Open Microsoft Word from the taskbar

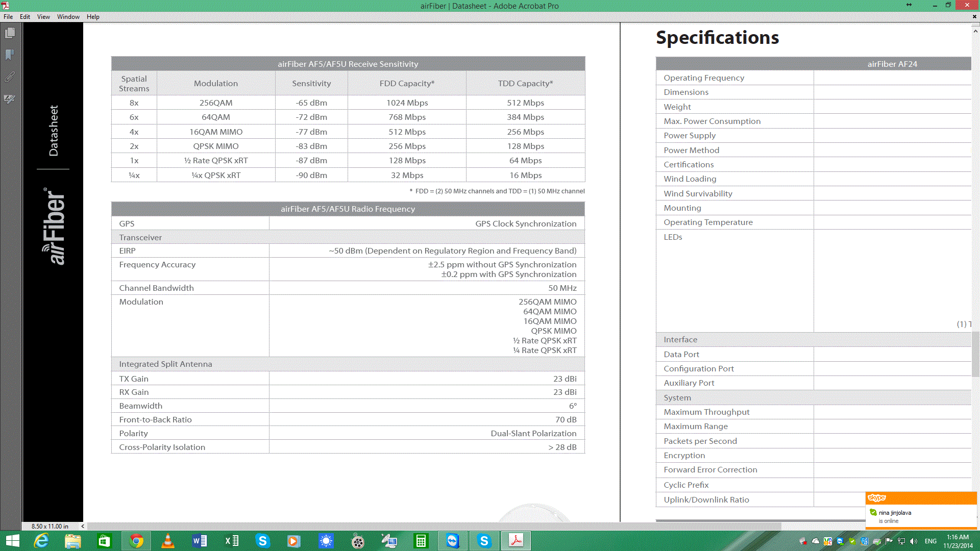coord(200,541)
